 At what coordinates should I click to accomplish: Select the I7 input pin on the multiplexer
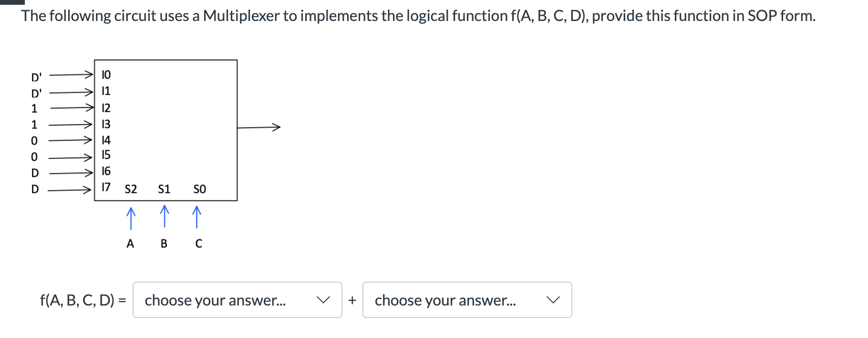(x=105, y=188)
